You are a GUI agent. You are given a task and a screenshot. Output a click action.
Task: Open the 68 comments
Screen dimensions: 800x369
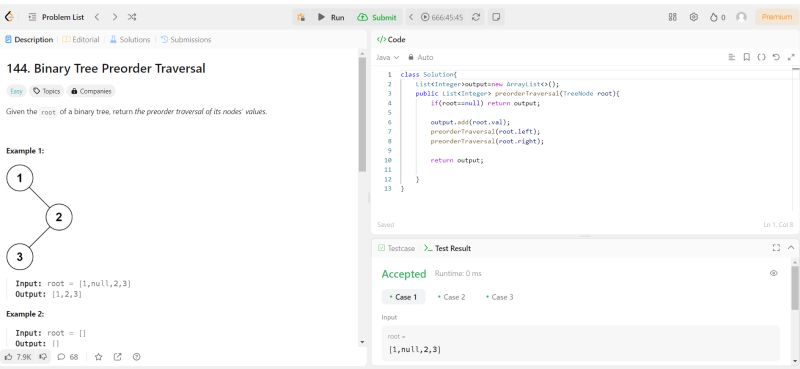pos(68,357)
